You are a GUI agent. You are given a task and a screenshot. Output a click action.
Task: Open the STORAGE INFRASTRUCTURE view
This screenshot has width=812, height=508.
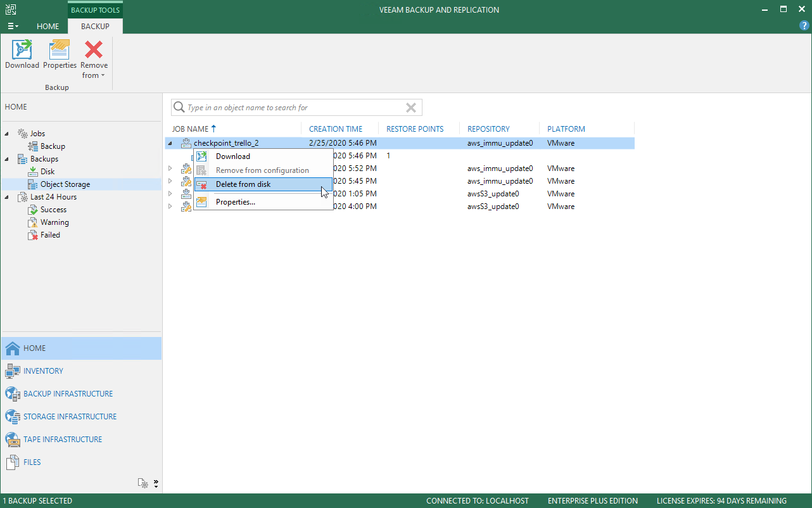click(x=81, y=417)
